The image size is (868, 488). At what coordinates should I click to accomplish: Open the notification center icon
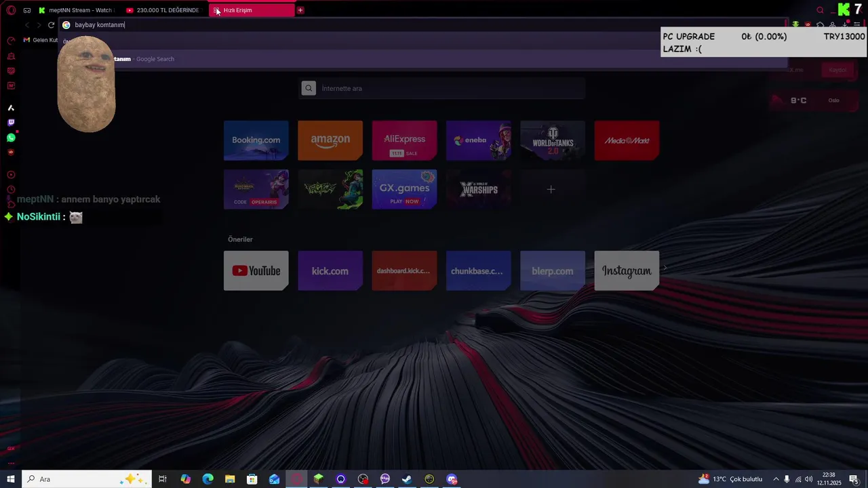coord(854,479)
